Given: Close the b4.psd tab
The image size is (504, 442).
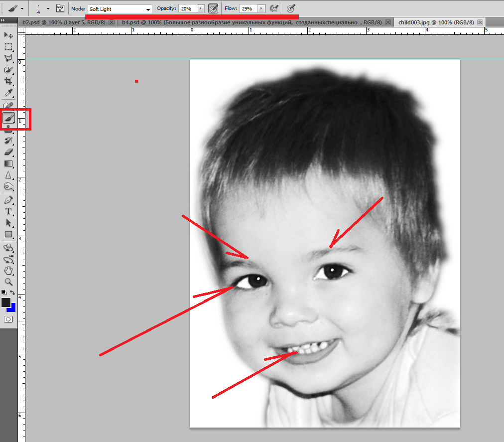Looking at the screenshot, I should [x=388, y=22].
